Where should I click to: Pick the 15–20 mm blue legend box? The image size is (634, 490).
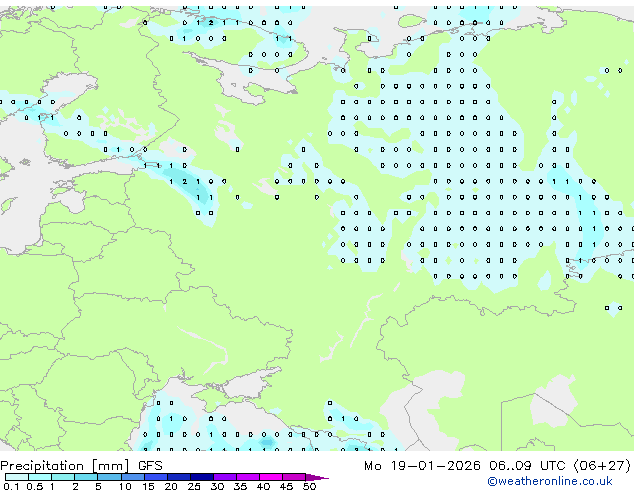tap(156, 477)
